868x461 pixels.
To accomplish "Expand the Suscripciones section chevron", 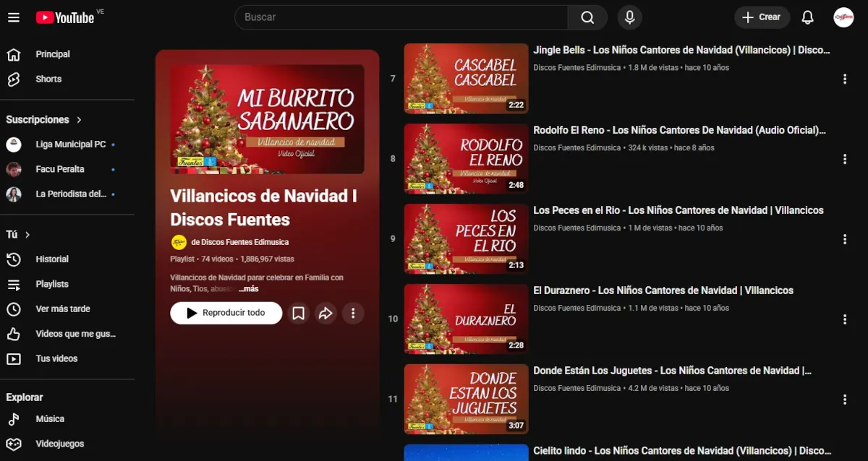I will point(77,119).
